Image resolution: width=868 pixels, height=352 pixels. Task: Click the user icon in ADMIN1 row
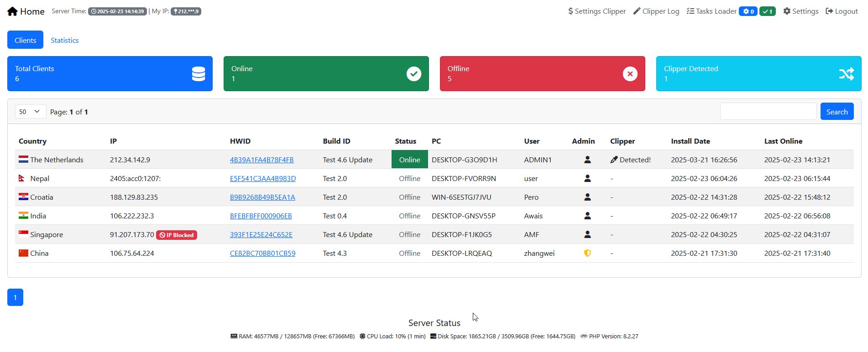click(587, 160)
